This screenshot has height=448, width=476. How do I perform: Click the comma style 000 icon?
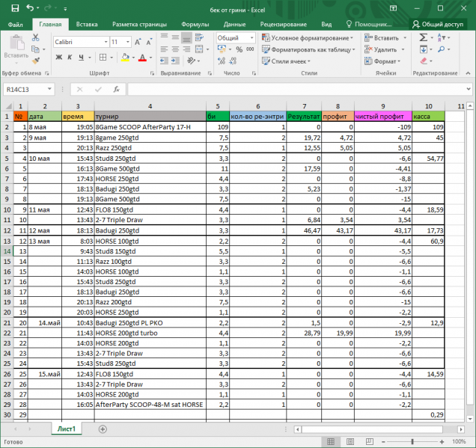(x=250, y=49)
